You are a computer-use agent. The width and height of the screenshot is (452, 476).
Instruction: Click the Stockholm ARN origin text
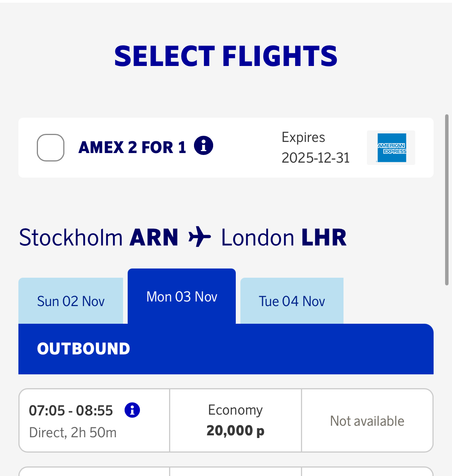pyautogui.click(x=99, y=237)
